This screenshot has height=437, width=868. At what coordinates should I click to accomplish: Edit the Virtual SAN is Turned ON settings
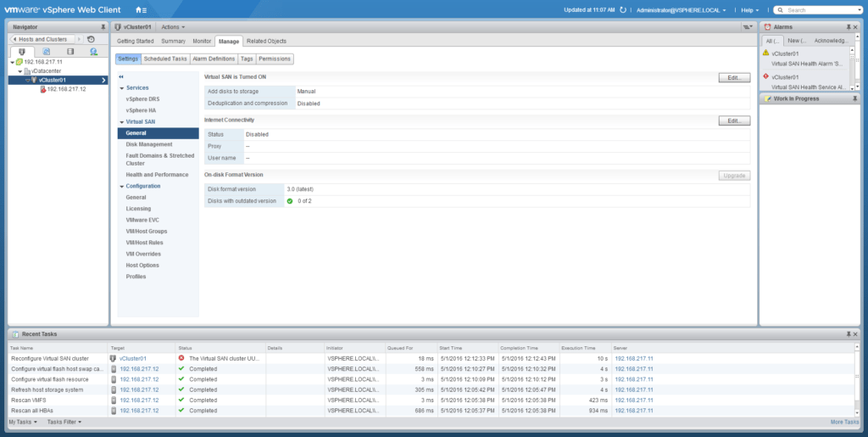click(734, 77)
